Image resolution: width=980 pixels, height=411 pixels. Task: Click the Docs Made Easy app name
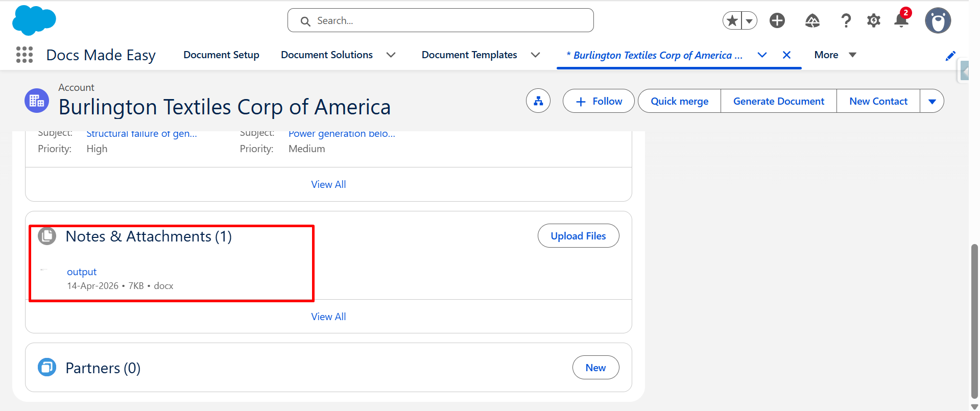tap(101, 55)
